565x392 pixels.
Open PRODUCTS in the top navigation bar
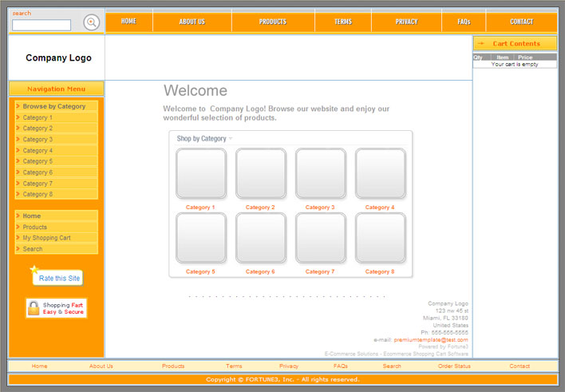273,22
